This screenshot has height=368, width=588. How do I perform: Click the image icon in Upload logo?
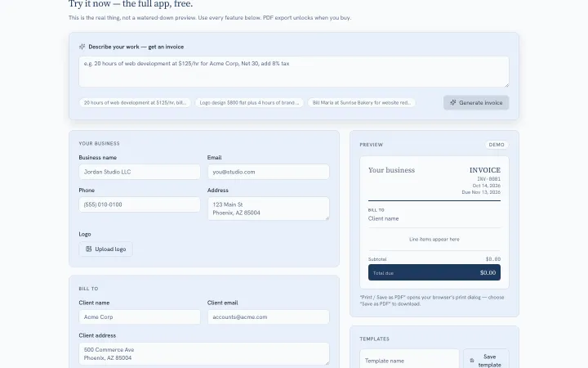pyautogui.click(x=89, y=249)
